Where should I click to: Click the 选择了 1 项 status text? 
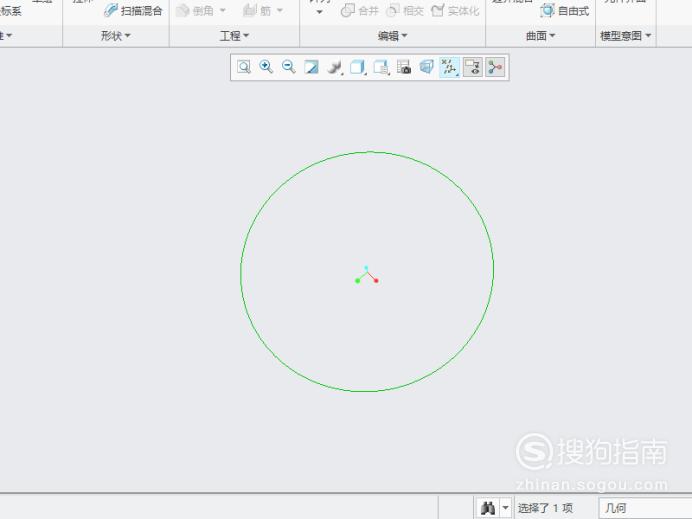545,508
